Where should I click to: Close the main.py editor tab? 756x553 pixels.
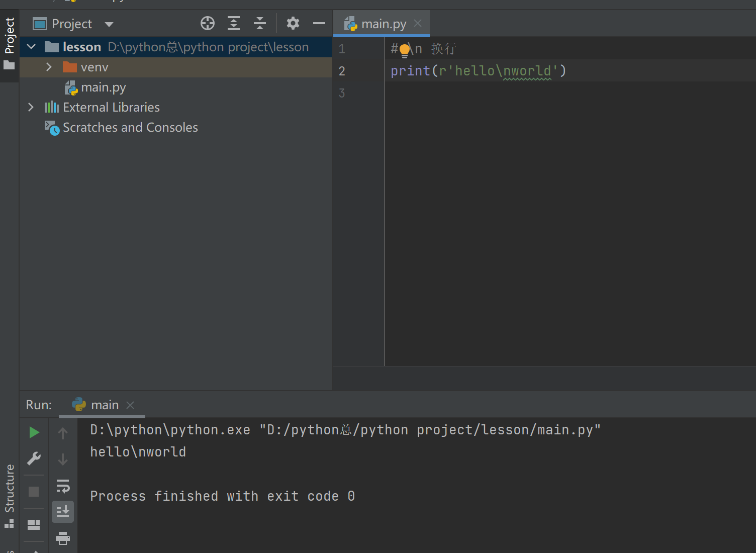418,23
